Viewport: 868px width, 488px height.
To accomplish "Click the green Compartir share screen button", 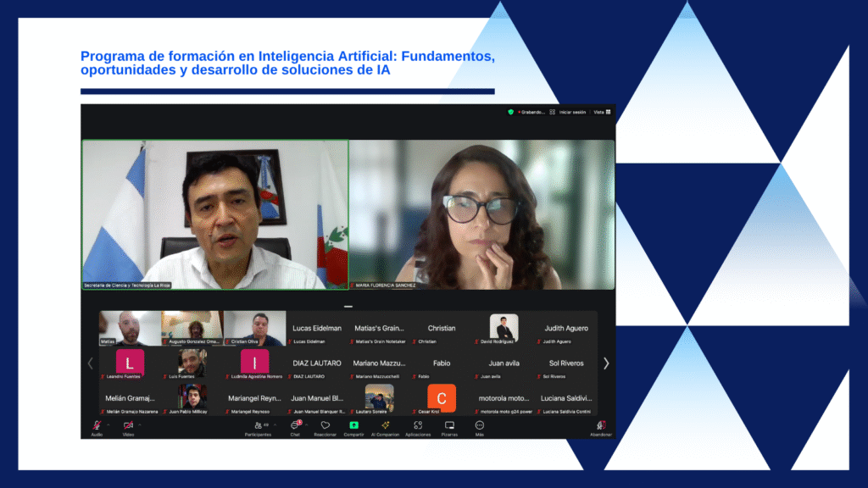I will click(x=353, y=426).
